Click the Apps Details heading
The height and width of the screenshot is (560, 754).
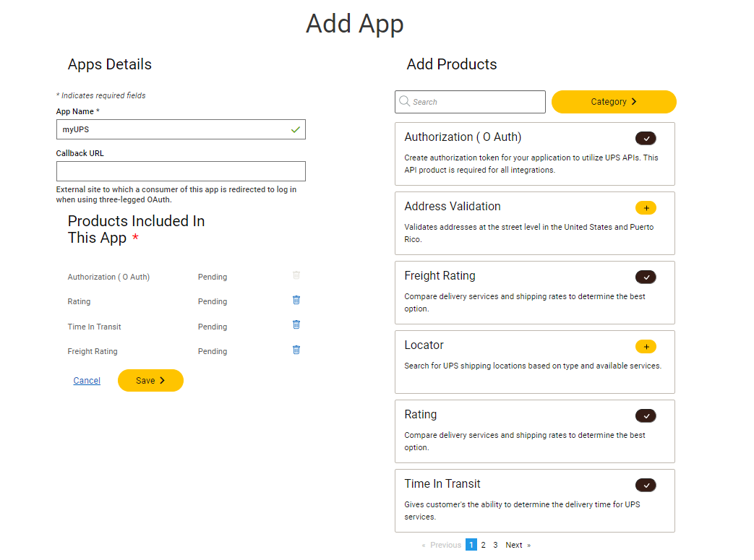[110, 64]
